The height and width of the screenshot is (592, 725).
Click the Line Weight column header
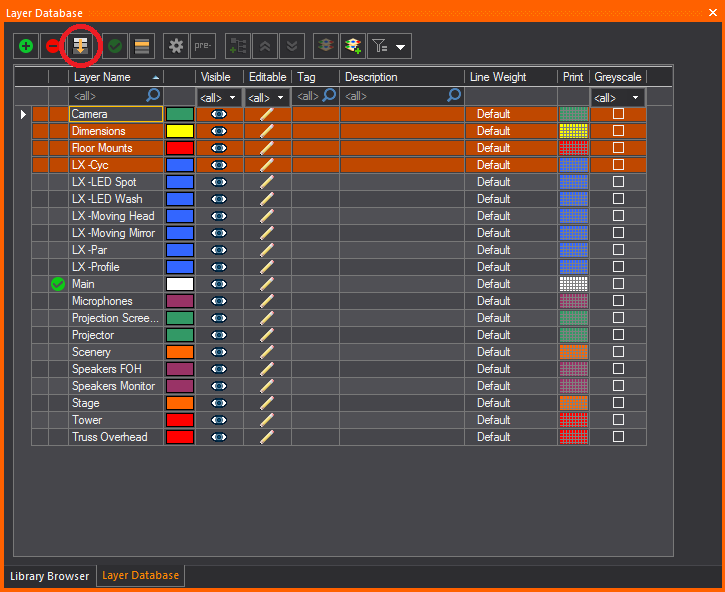coord(510,77)
